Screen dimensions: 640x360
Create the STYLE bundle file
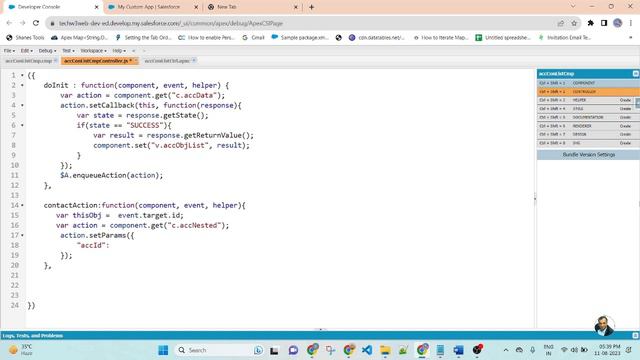(x=625, y=109)
